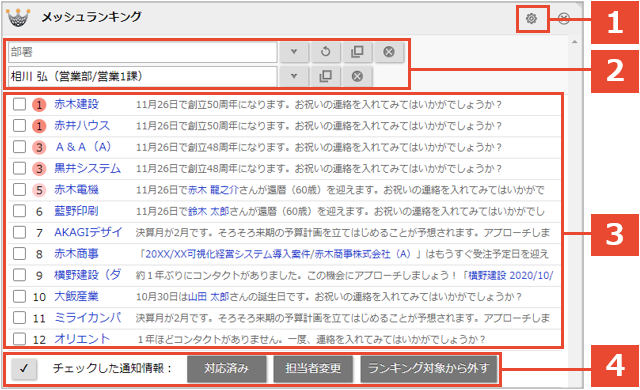Close the メッシュランキング panel

[564, 18]
